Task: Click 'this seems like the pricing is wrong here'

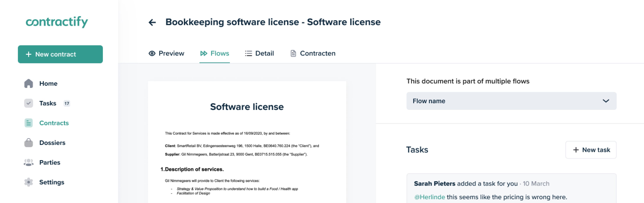Action: click(507, 197)
